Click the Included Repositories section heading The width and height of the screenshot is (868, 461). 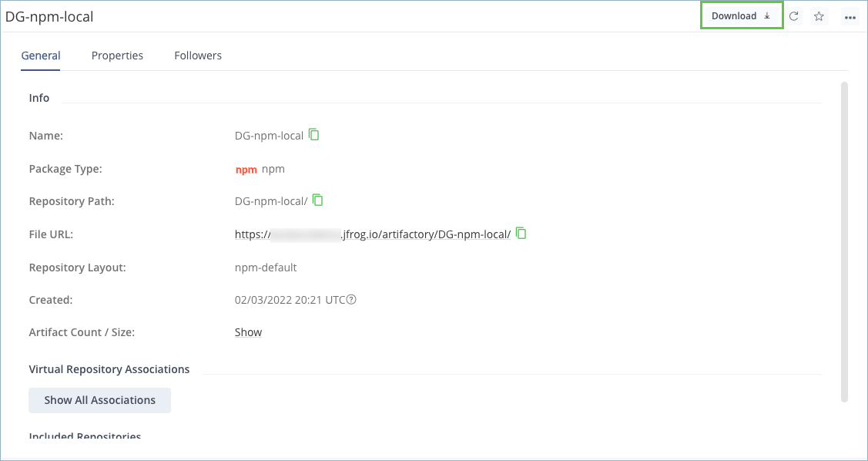[x=85, y=436]
